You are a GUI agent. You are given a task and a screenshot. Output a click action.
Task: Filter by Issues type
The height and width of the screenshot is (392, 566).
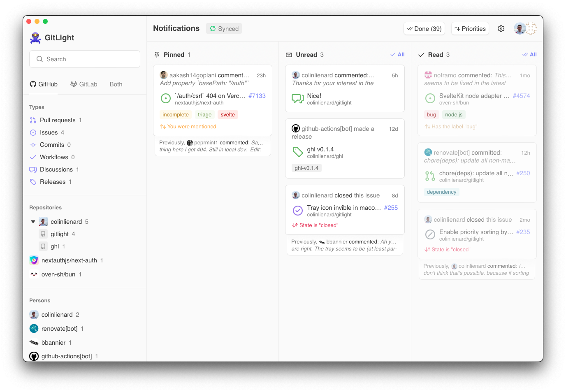(47, 132)
